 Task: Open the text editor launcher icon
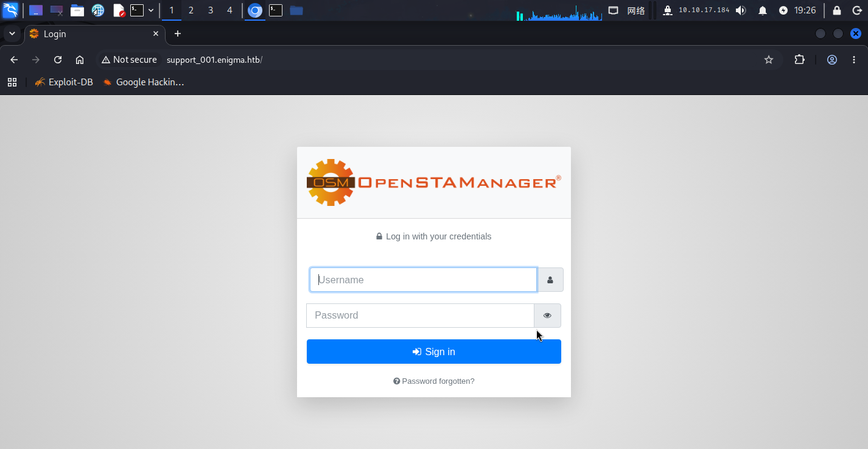click(119, 10)
